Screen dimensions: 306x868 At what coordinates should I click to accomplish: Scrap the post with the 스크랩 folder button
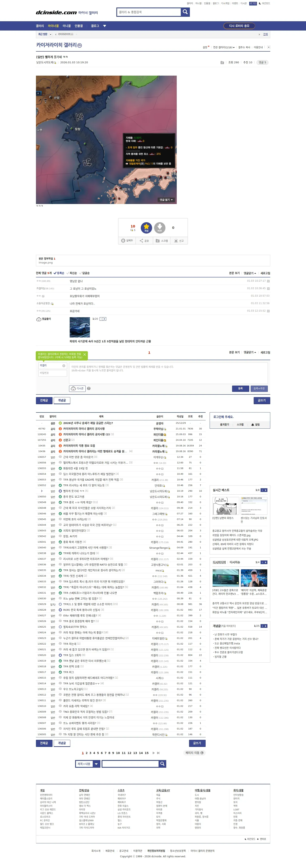162,241
